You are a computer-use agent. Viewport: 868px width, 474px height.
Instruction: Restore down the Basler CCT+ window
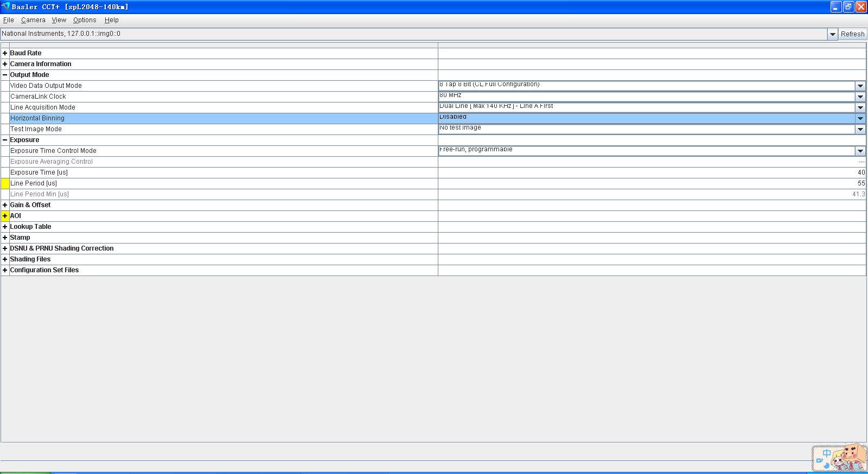pos(848,7)
